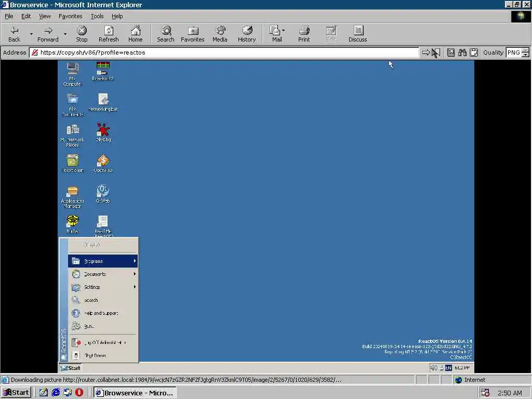Click the ReactOS tray volume icon

pyautogui.click(x=433, y=368)
